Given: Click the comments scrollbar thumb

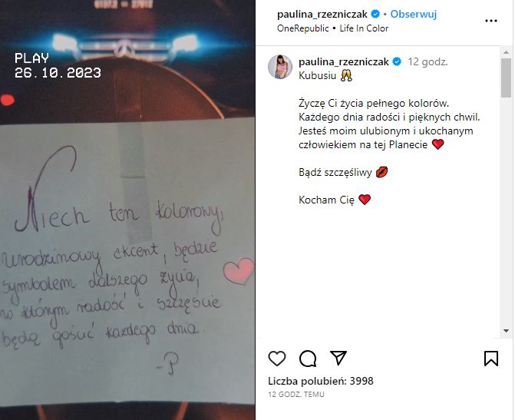Looking at the screenshot, I should click(x=506, y=78).
